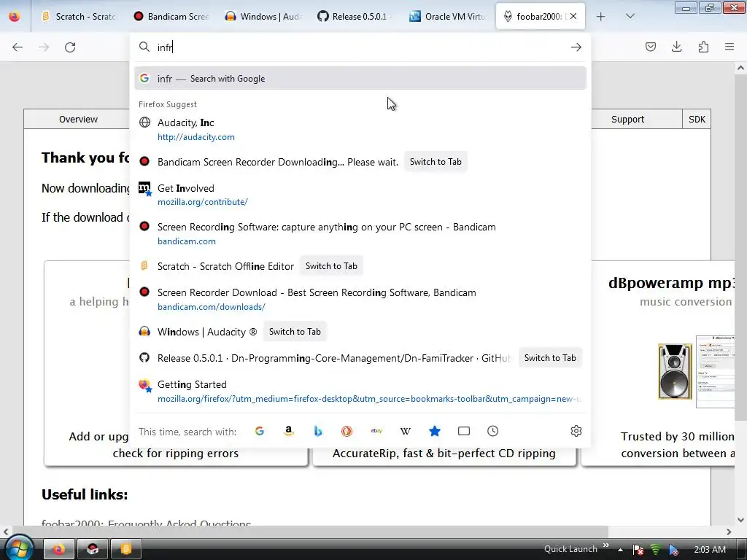The width and height of the screenshot is (747, 560).
Task: Click the Go arrow in address bar
Action: click(576, 47)
